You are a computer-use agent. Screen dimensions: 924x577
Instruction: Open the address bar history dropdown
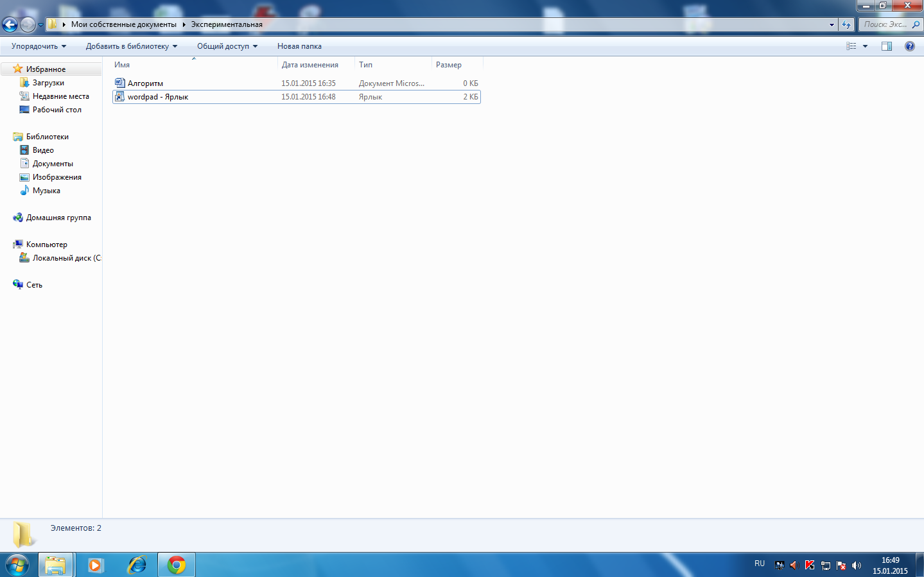(x=832, y=24)
